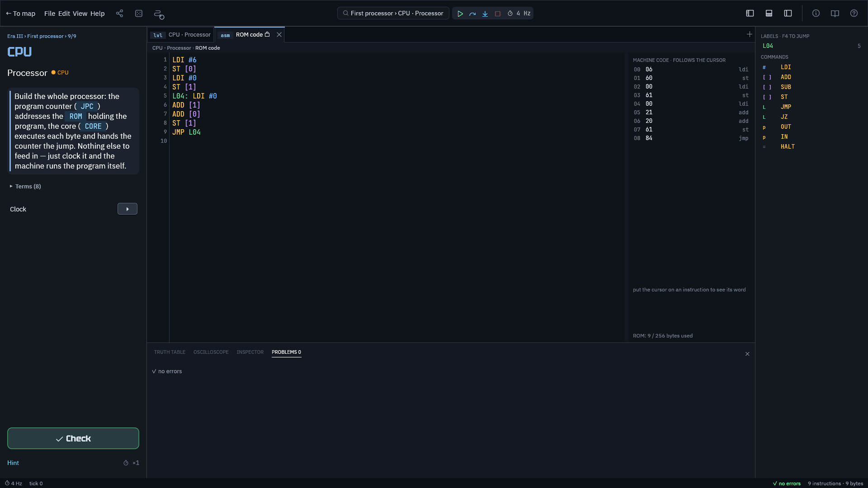Stop simulation with the red square icon
The image size is (868, 488).
click(x=498, y=14)
